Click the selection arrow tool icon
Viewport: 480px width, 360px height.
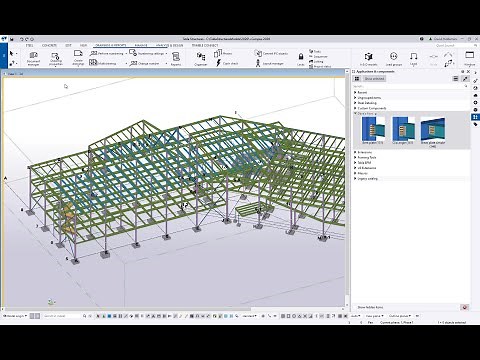pos(12,53)
